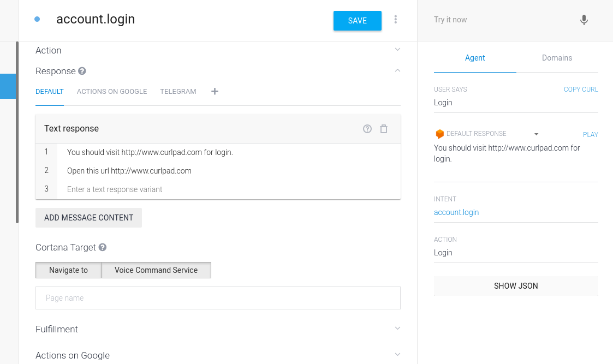Click the Page name input field
This screenshot has height=364, width=613.
pyautogui.click(x=218, y=298)
